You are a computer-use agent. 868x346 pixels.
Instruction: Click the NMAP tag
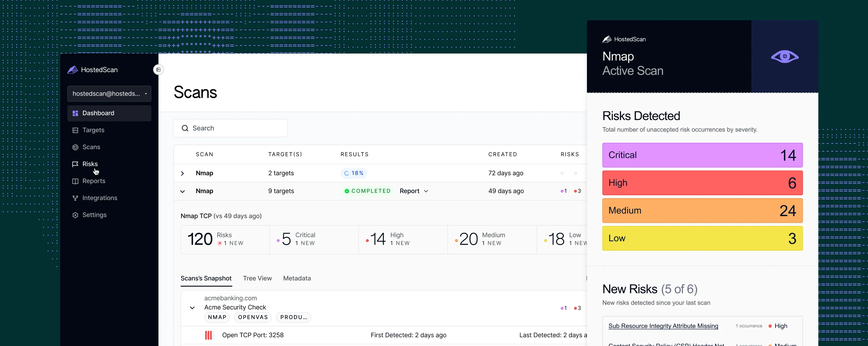(x=217, y=317)
